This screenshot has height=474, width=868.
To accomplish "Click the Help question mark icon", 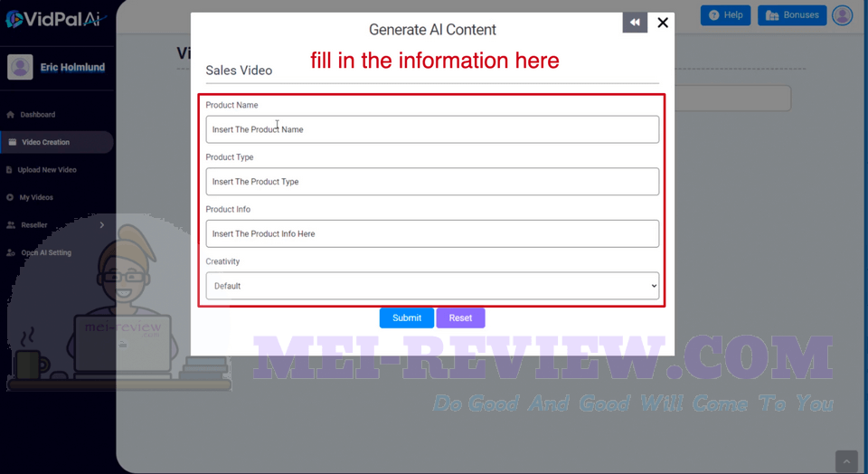I will pyautogui.click(x=713, y=15).
